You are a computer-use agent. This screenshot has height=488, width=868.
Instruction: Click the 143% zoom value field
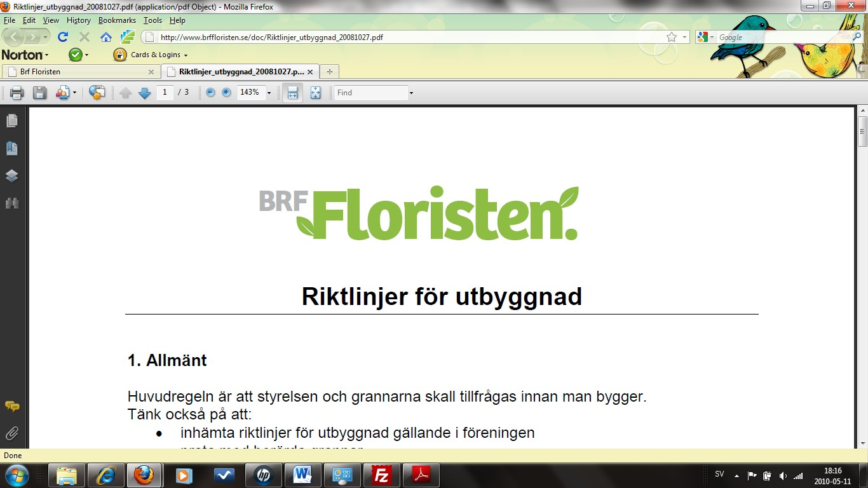click(x=250, y=92)
